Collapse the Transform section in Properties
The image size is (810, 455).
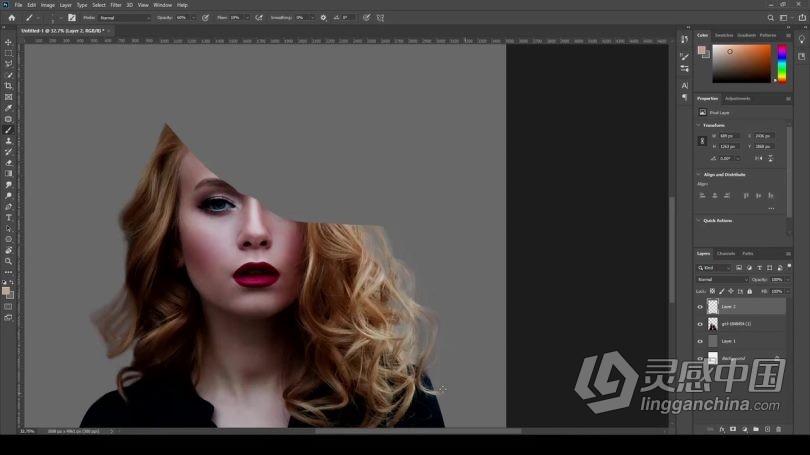699,125
